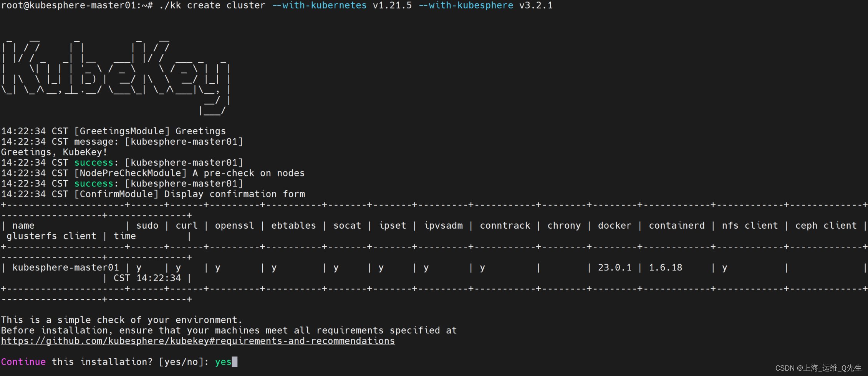Screen dimensions: 868x376
Task: Click the 'conntrack' column header
Action: coord(505,226)
